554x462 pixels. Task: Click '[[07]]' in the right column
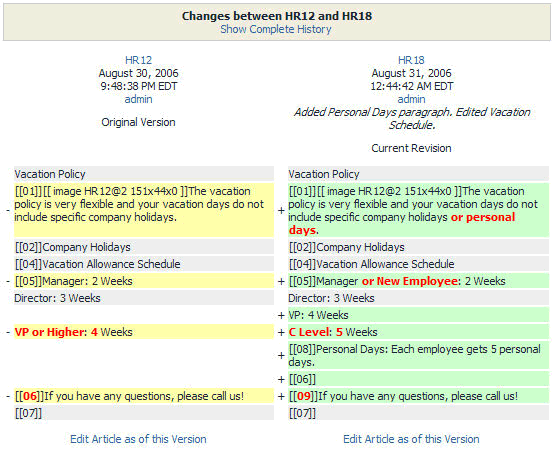pyautogui.click(x=418, y=413)
